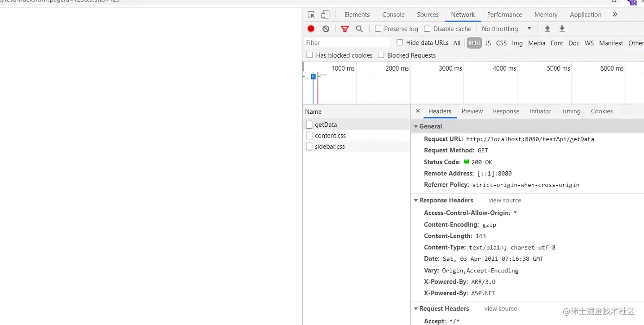644x325 pixels.
Task: Toggle the device toolbar icon
Action: pyautogui.click(x=325, y=14)
